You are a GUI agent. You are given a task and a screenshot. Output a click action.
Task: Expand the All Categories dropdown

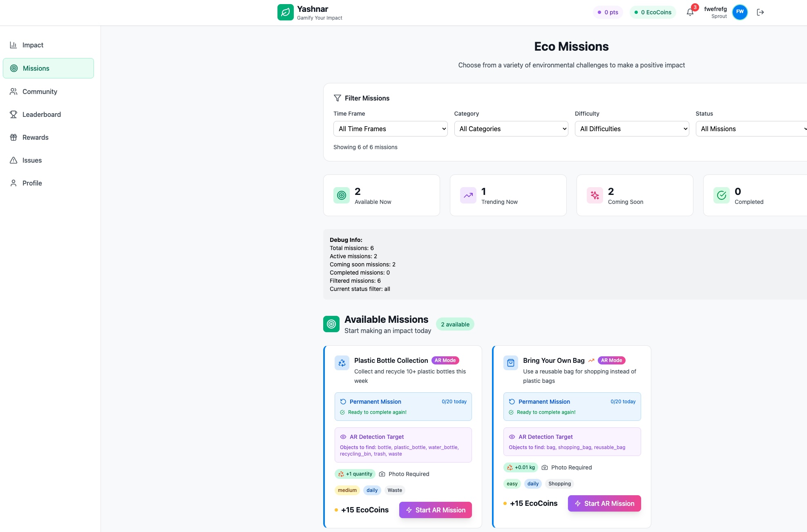coord(511,129)
